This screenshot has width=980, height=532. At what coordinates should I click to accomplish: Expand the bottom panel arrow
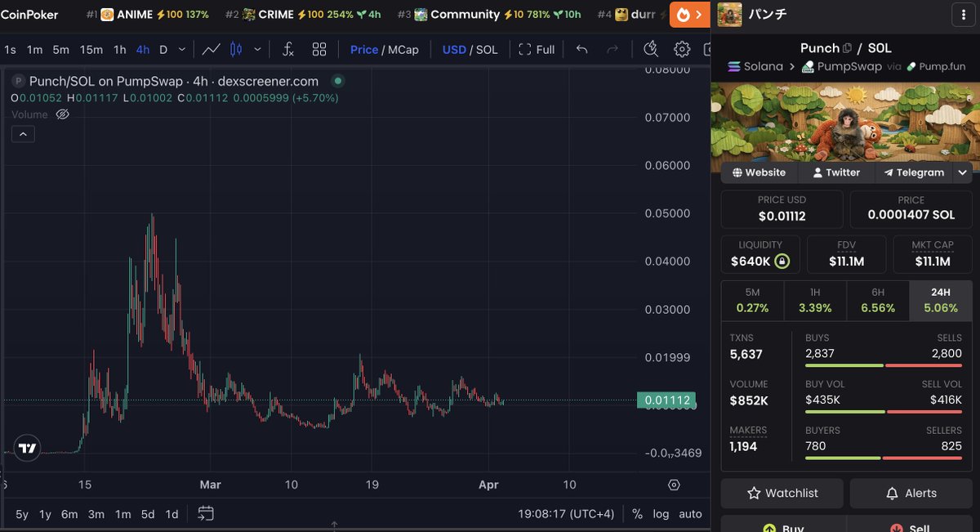point(334,526)
